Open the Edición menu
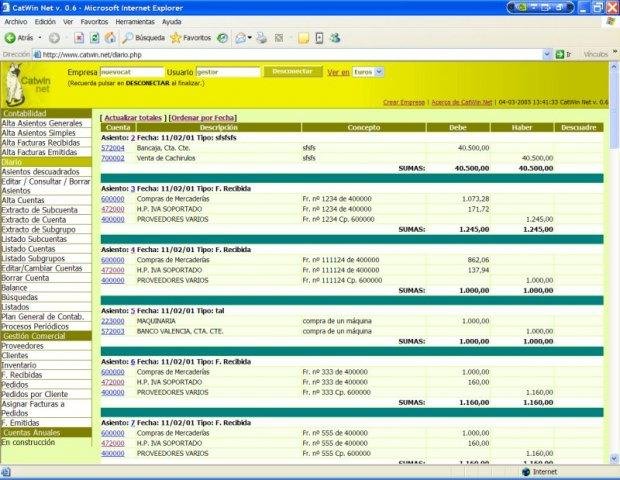The width and height of the screenshot is (620, 480). click(x=45, y=22)
